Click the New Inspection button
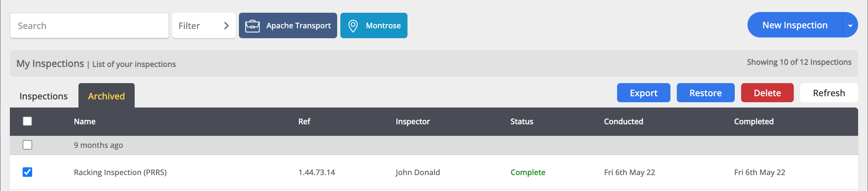The height and width of the screenshot is (191, 868). [x=795, y=25]
